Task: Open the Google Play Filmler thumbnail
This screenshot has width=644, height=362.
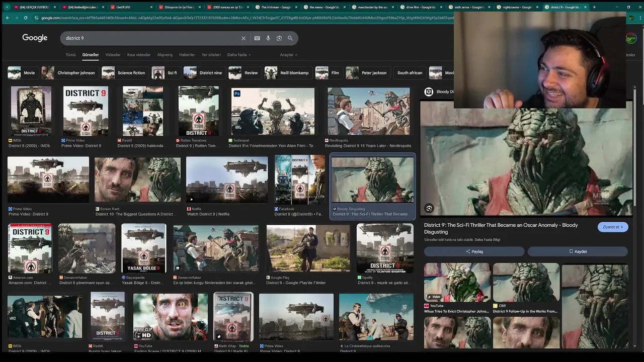Action: [x=308, y=248]
